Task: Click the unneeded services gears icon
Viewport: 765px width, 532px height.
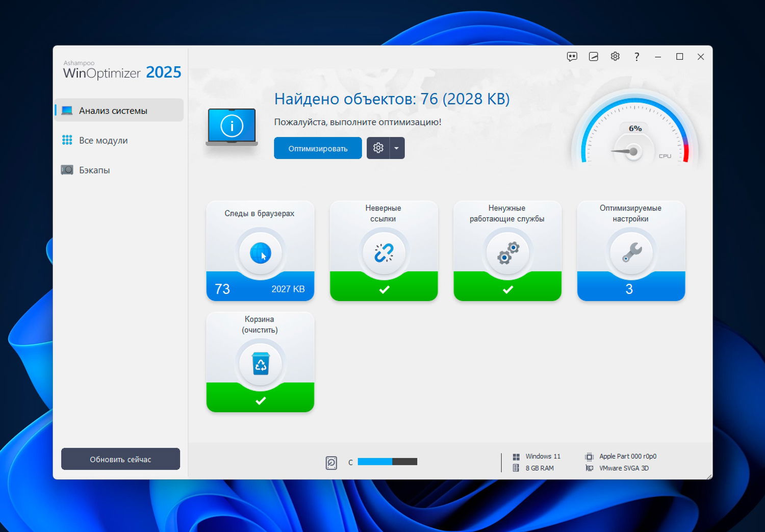Action: tap(507, 253)
